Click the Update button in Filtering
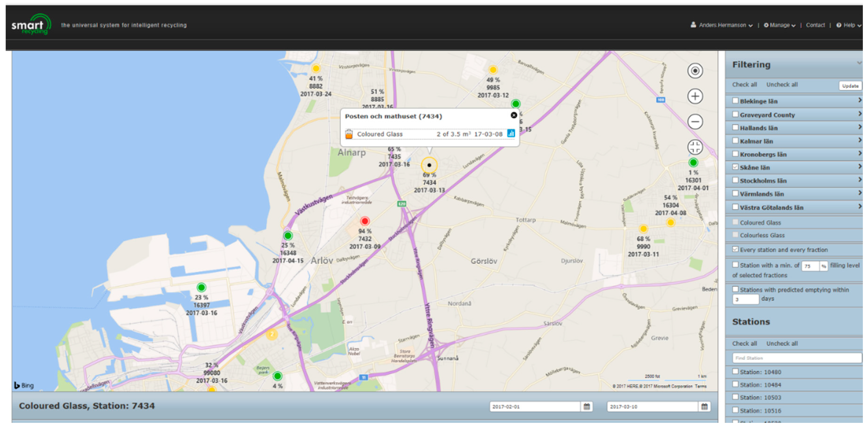The height and width of the screenshot is (428, 868). [850, 86]
